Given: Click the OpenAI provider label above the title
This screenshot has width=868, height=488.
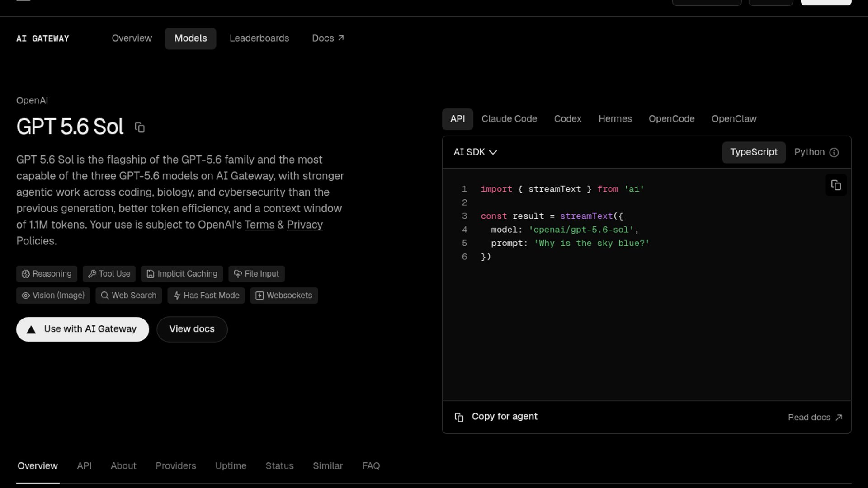Looking at the screenshot, I should pyautogui.click(x=32, y=101).
